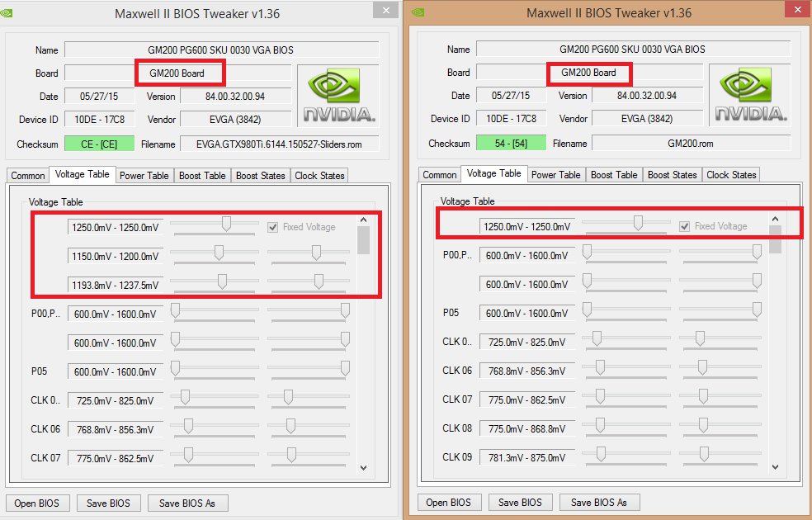Click Filename field showing EVGA.GTX980Ti rom
The image size is (812, 520).
click(x=279, y=144)
